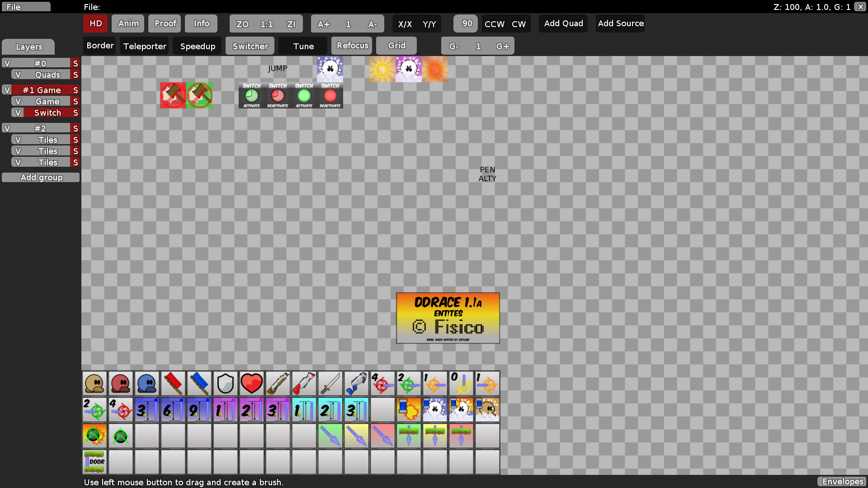Select the heart health pickup entity
This screenshot has width=868, height=488.
tap(252, 384)
